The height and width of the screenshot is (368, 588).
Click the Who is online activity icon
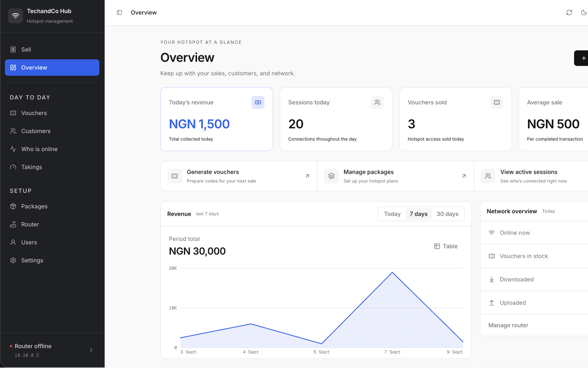coord(13,149)
